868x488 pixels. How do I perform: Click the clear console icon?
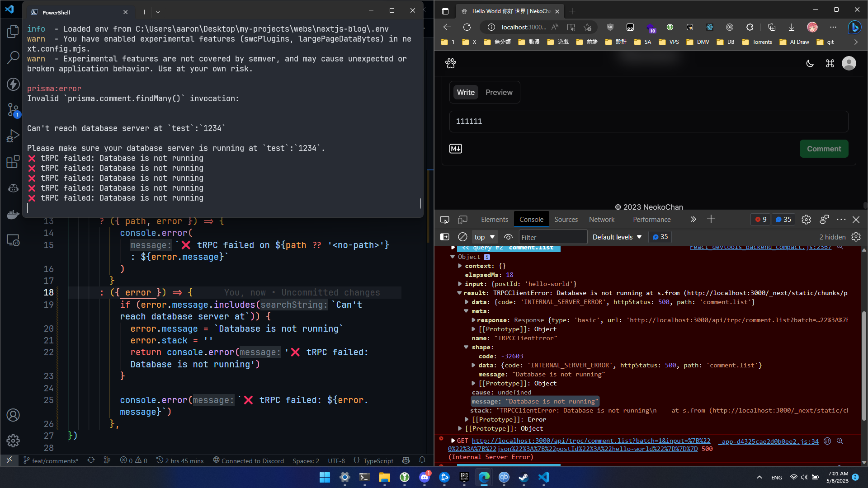tap(462, 237)
